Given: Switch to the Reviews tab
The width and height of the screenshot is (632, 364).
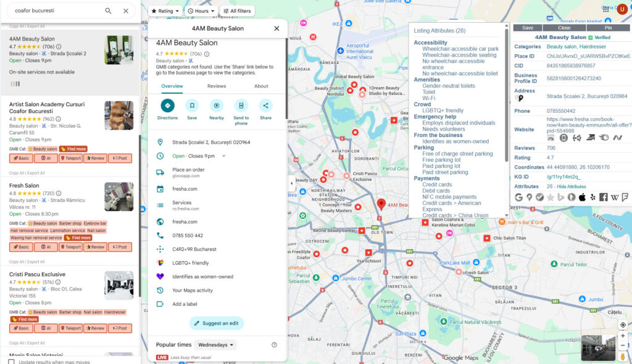Looking at the screenshot, I should tap(216, 86).
